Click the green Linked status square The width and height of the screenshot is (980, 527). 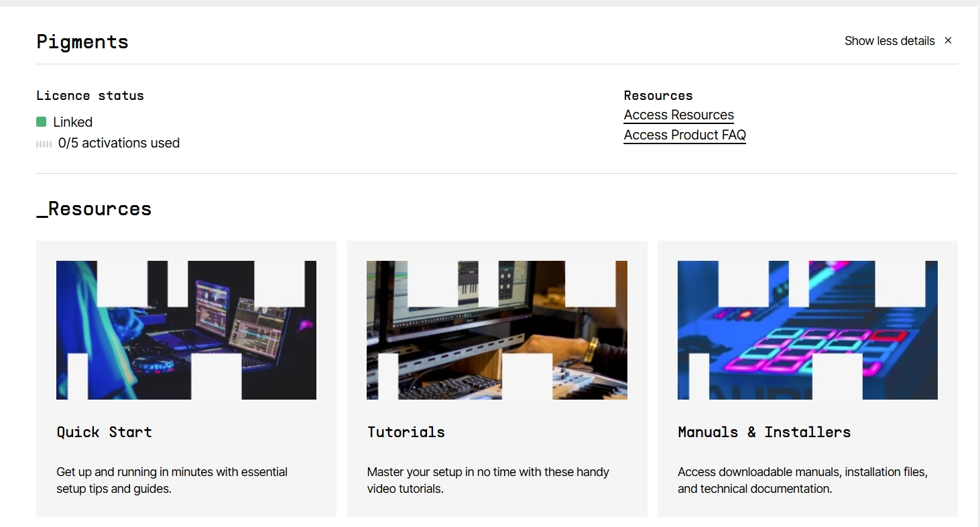coord(42,122)
